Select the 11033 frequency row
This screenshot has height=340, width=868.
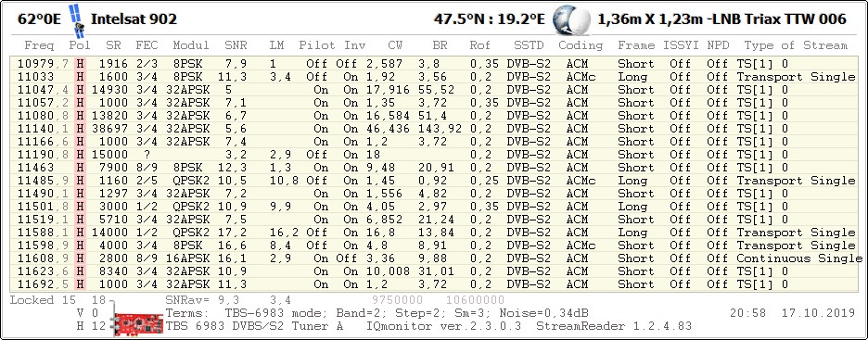pos(435,77)
